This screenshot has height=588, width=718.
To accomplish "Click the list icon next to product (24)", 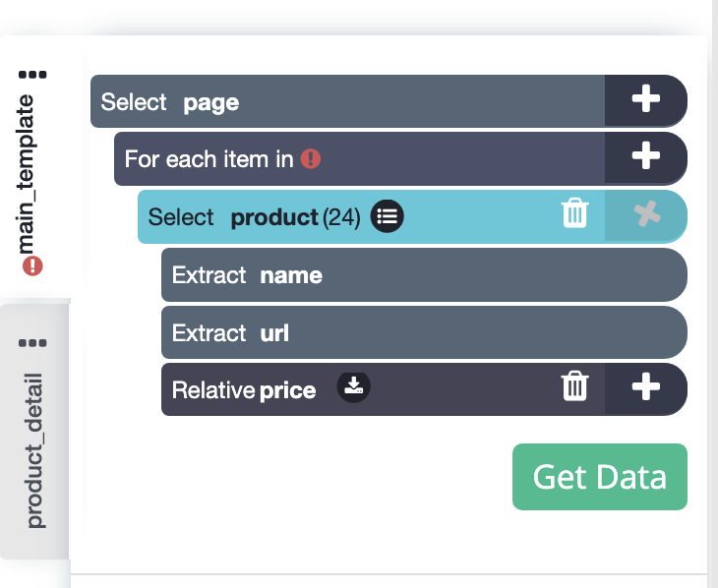I will [387, 216].
